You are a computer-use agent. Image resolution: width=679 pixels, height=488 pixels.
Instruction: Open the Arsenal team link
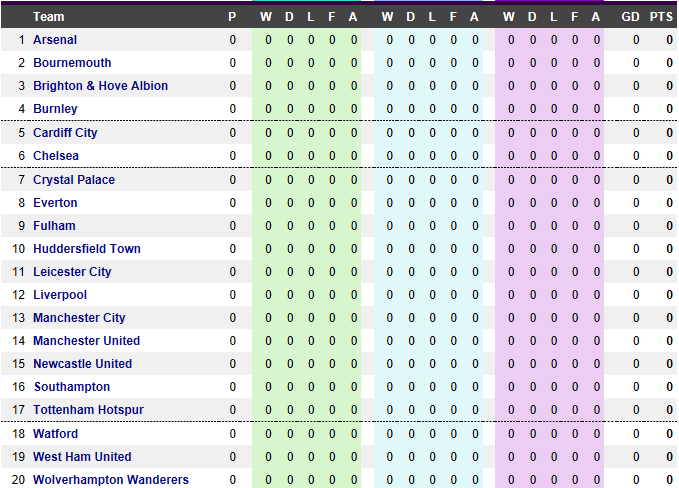tap(55, 40)
